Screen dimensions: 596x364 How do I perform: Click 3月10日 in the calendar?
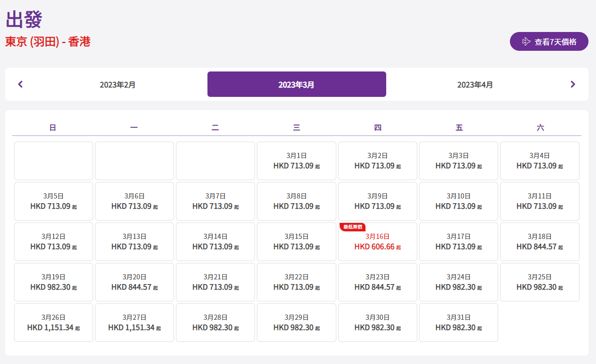coord(458,201)
